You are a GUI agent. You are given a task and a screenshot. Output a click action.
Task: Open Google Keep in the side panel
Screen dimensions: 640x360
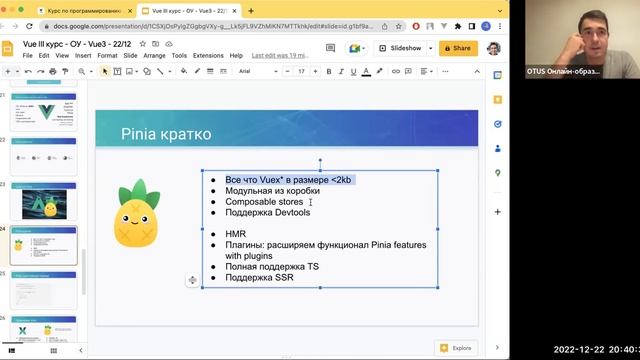tap(498, 100)
